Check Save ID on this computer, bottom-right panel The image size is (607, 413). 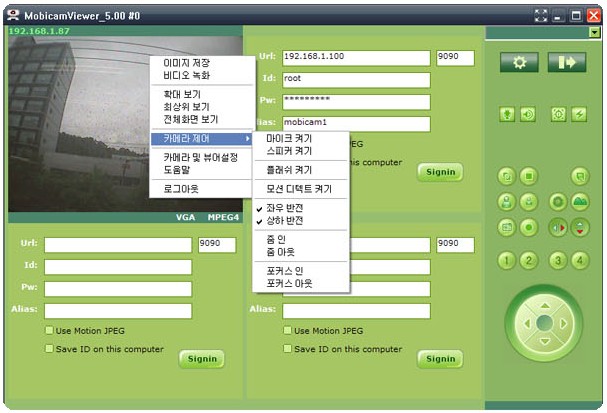click(x=287, y=348)
